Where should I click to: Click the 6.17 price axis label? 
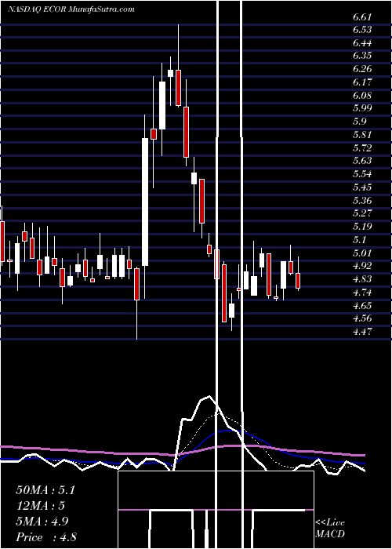click(x=362, y=82)
